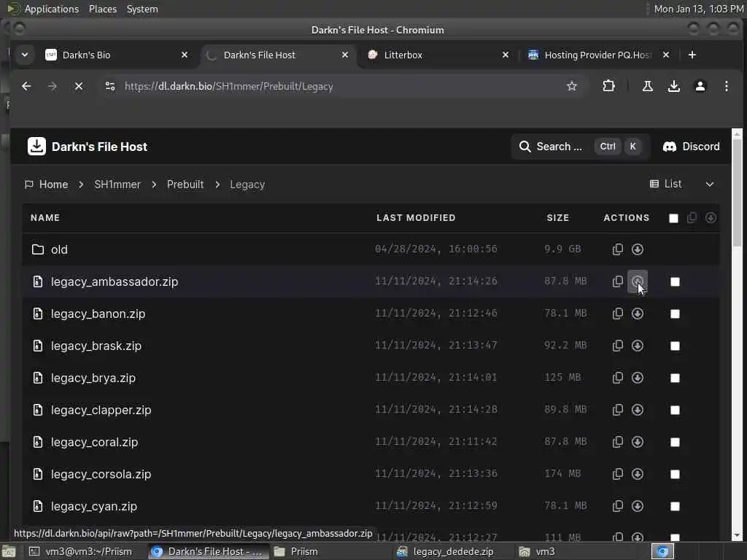Download legacy_ambassador.zip with its download icon
This screenshot has width=747, height=560.
[x=638, y=281]
